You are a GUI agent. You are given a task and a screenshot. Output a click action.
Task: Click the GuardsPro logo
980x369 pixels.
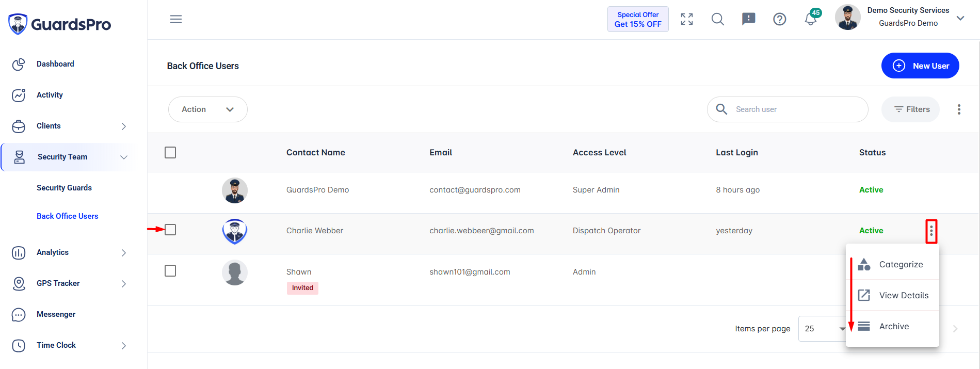click(59, 24)
